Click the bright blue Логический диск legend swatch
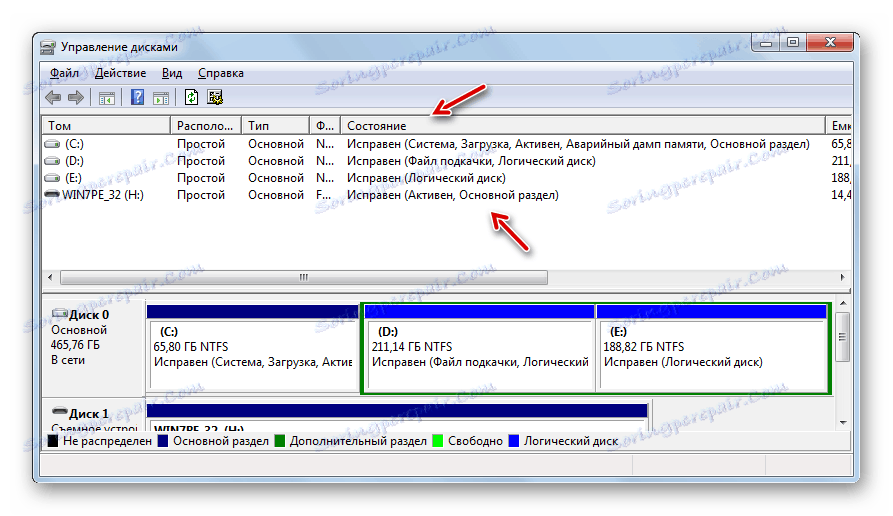Viewport: 893px width, 516px height. tap(514, 441)
